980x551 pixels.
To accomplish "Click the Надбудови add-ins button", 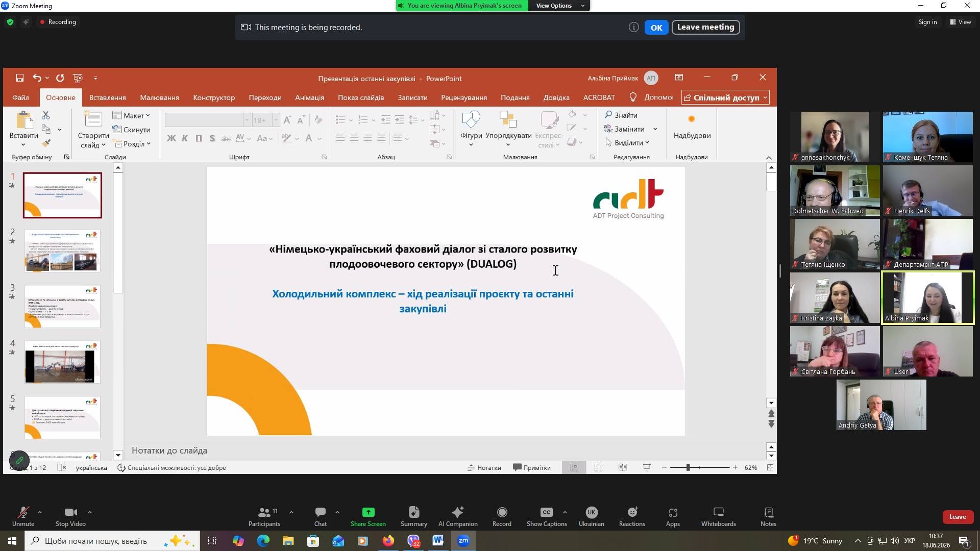I will [x=692, y=127].
